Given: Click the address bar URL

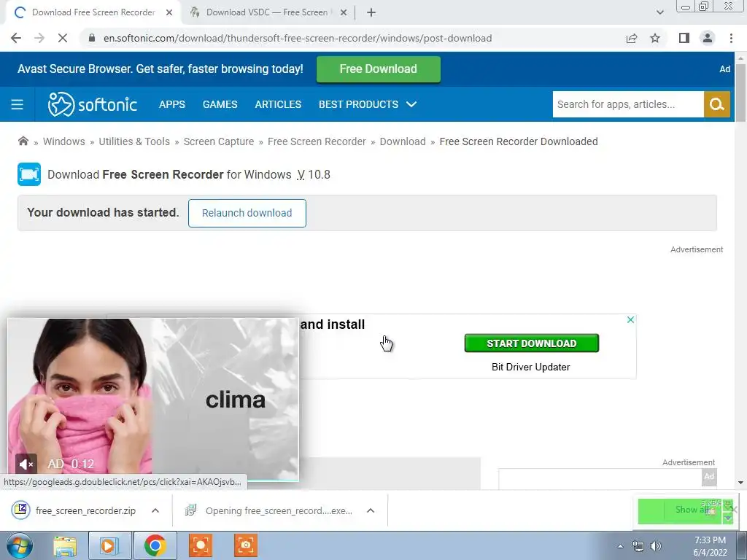Looking at the screenshot, I should pyautogui.click(x=298, y=38).
